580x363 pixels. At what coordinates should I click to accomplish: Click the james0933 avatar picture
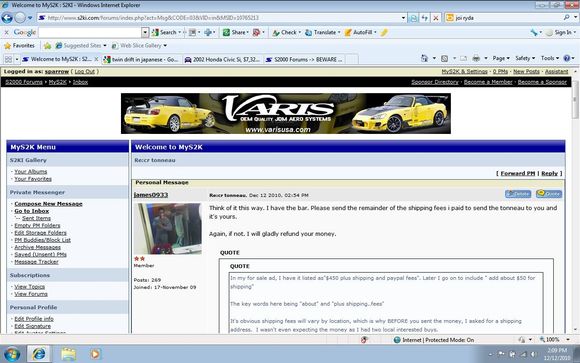pos(168,228)
